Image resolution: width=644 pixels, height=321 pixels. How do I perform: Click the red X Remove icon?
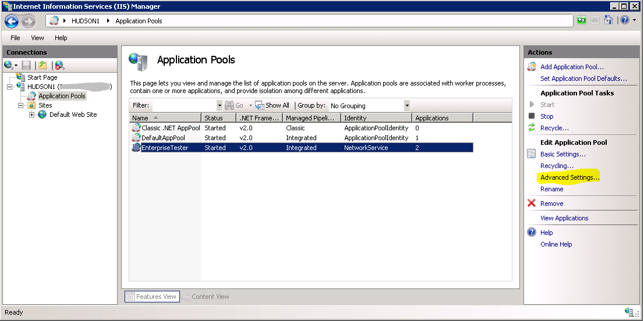click(x=531, y=204)
